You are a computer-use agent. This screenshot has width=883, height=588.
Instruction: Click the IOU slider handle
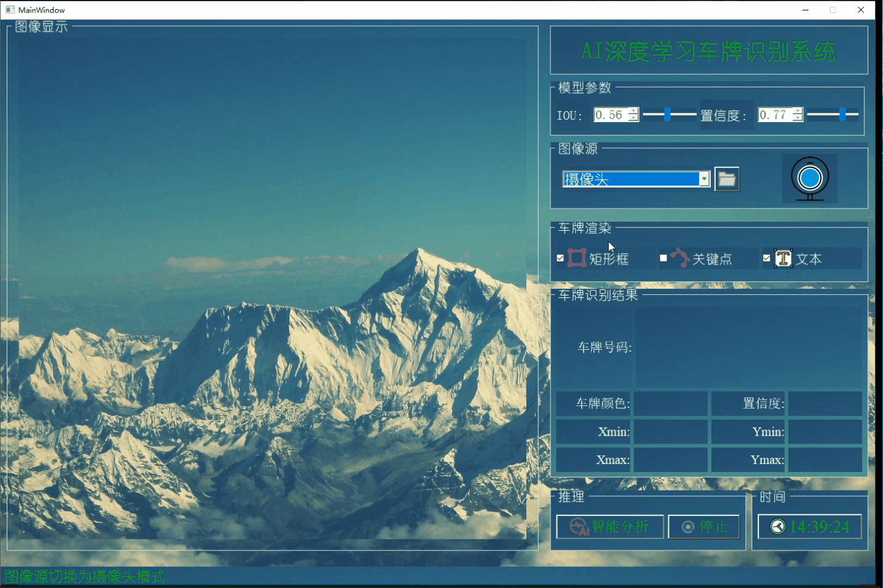pos(667,114)
